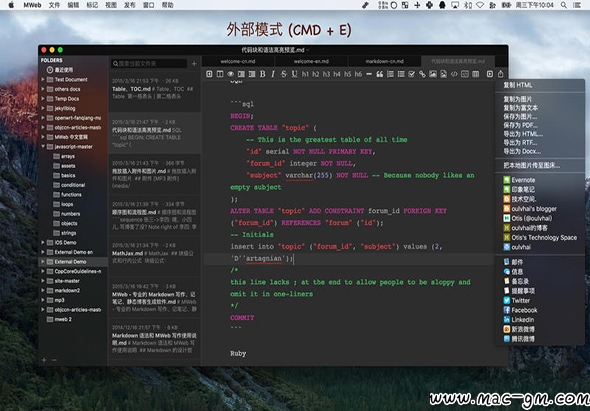Insert h4 heading from toolbar

tap(337, 74)
